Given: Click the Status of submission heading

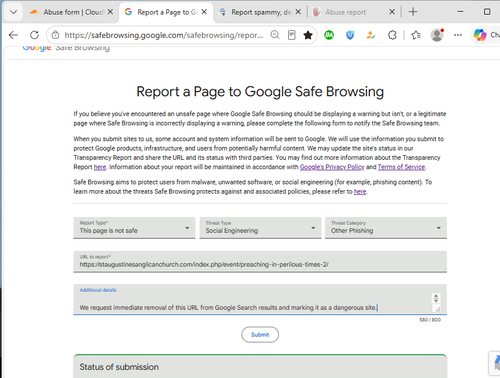Looking at the screenshot, I should point(119,367).
